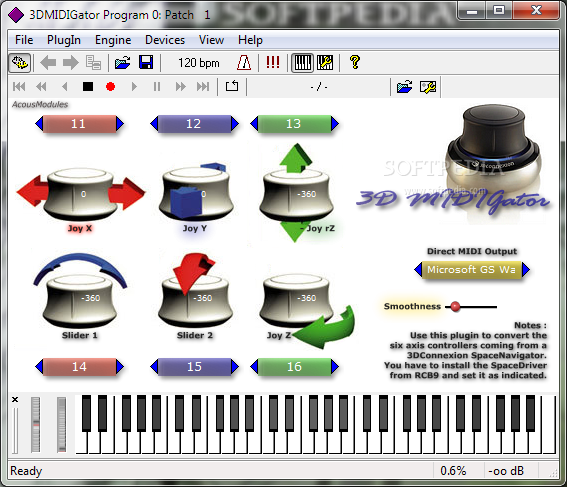This screenshot has width=567, height=487.
Task: Increase controller 15 with right arrow
Action: (235, 367)
